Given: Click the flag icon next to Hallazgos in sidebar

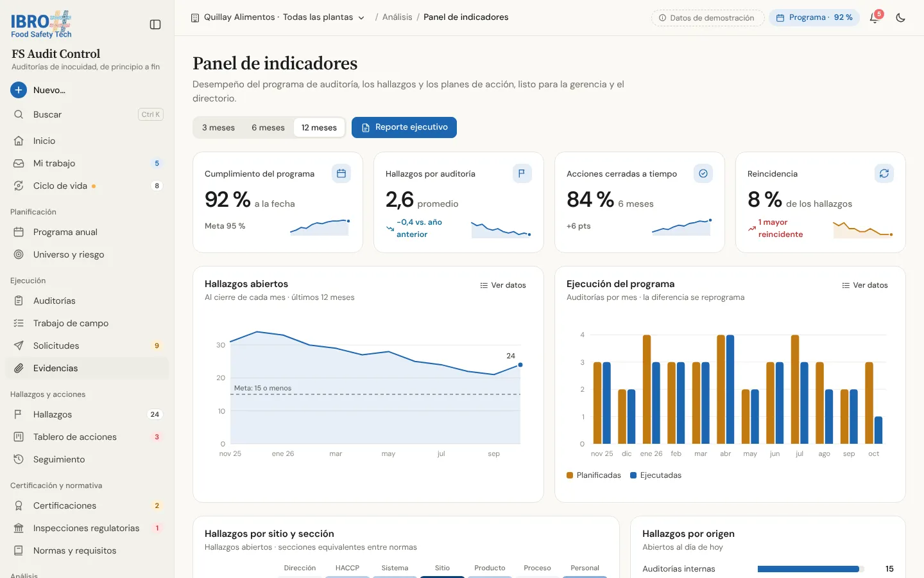Looking at the screenshot, I should [x=19, y=414].
